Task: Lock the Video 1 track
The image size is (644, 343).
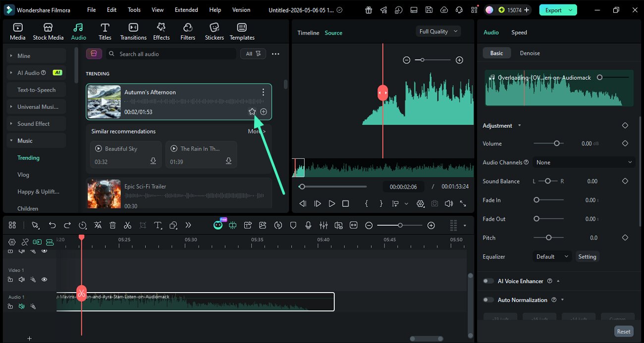Action: coord(10,280)
